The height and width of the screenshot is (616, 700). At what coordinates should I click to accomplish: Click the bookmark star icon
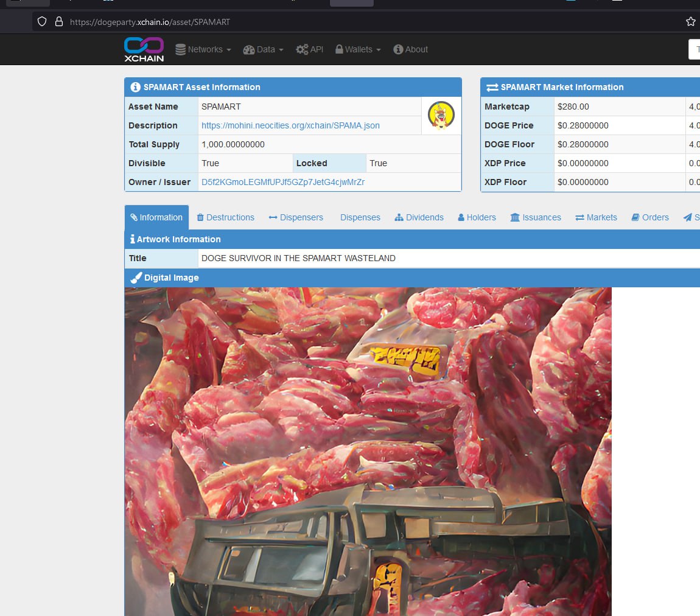click(691, 21)
